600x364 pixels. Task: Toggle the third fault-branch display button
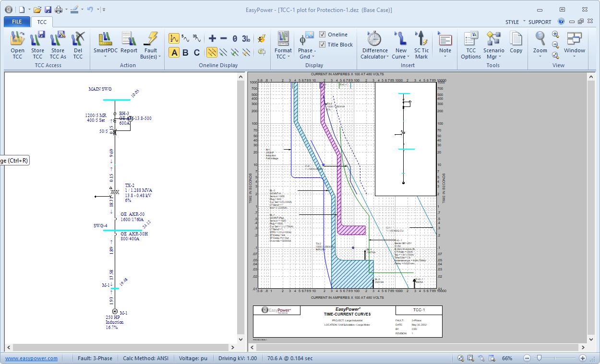pos(235,52)
